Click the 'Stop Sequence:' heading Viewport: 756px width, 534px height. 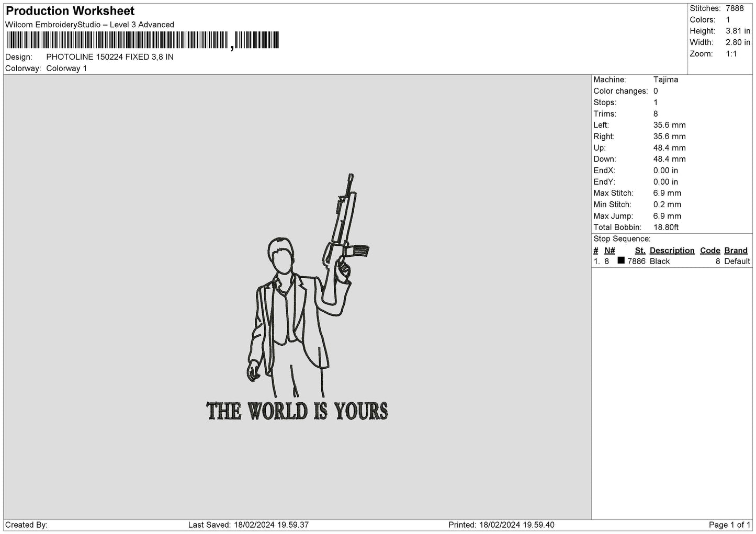pyautogui.click(x=622, y=239)
